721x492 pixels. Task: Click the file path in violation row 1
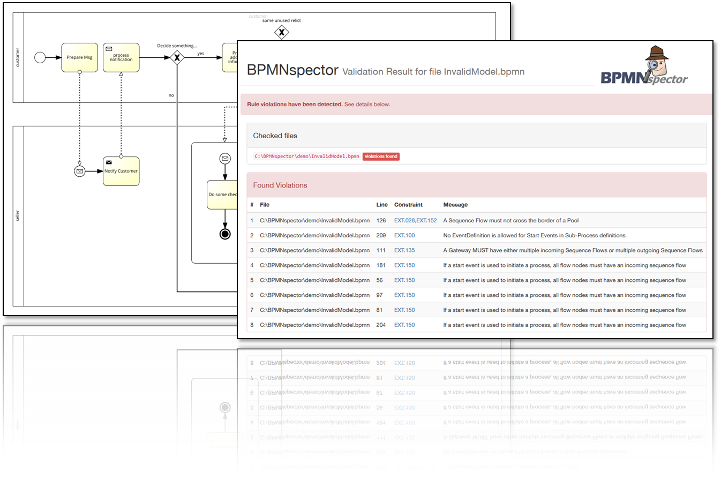tap(315, 220)
